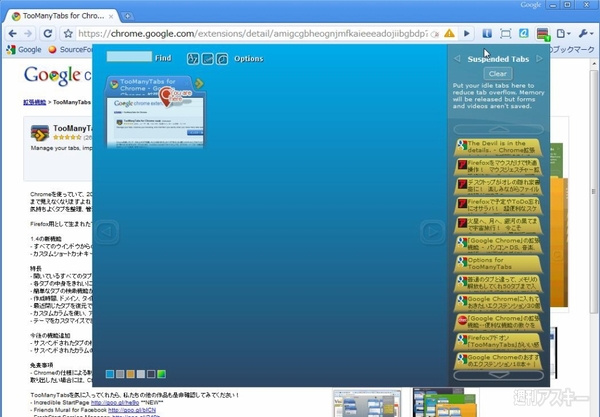Open recently closed tabs using the clock icon
600x417 pixels.
tap(222, 59)
